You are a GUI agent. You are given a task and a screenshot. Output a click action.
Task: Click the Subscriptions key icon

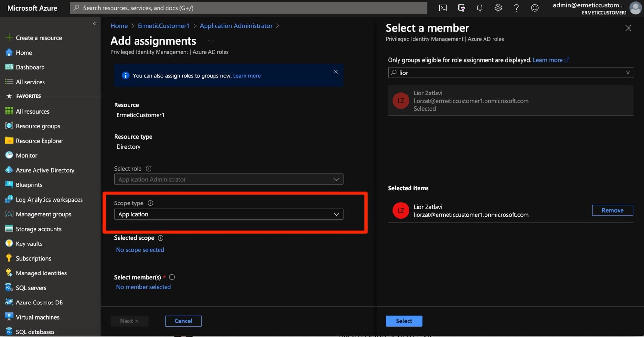coord(9,258)
